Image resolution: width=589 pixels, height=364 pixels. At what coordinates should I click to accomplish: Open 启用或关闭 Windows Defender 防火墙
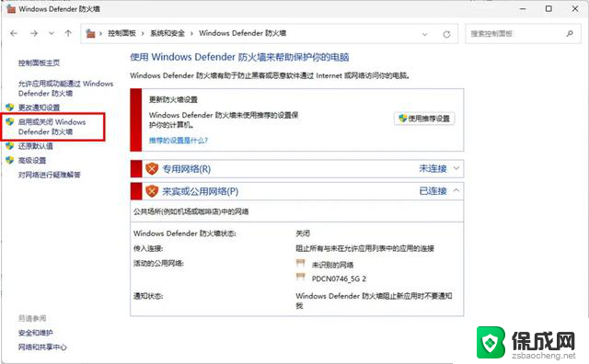52,127
